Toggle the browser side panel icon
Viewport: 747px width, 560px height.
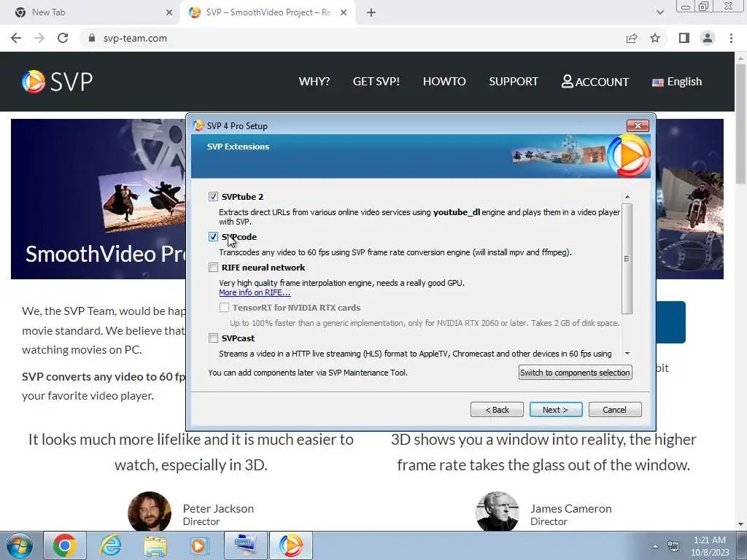pyautogui.click(x=684, y=38)
